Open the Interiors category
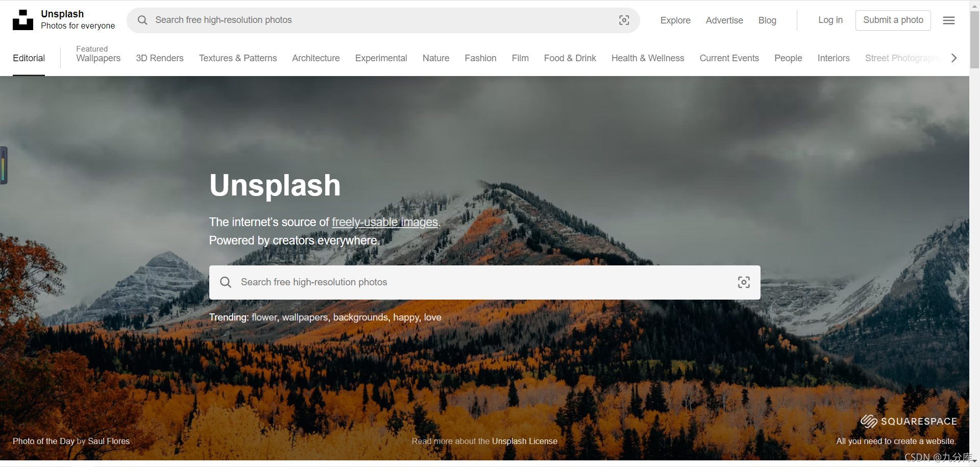Viewport: 980px width, 467px height. coord(834,58)
